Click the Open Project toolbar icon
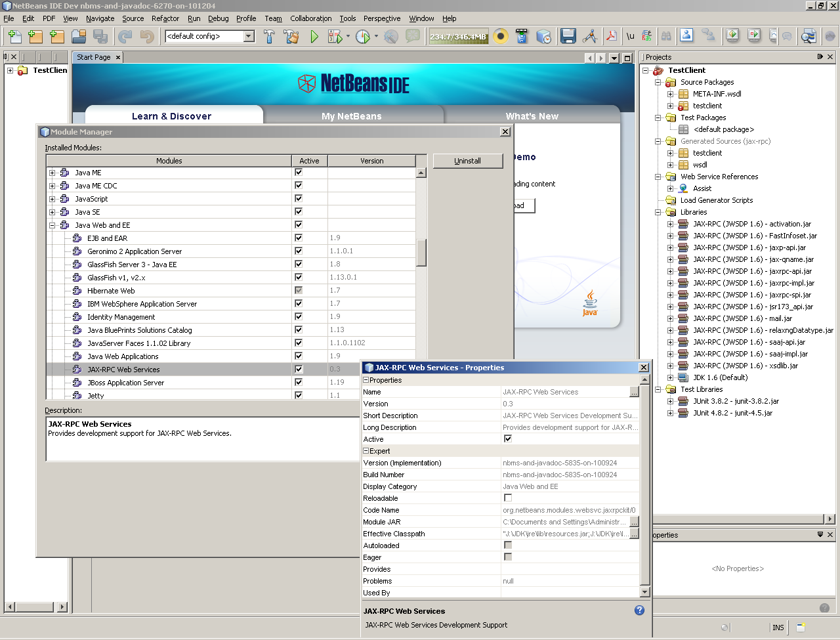Viewport: 840px width, 640px height. click(x=79, y=37)
